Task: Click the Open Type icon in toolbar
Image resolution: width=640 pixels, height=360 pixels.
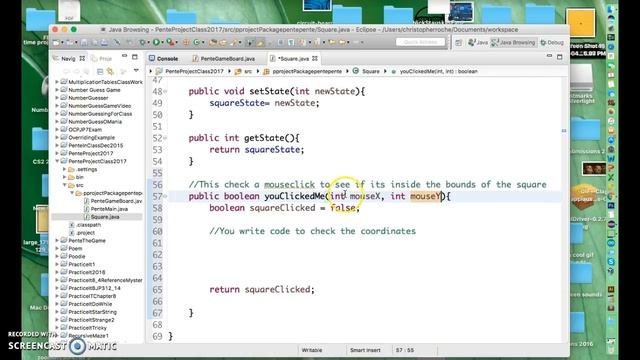Action: pyautogui.click(x=212, y=42)
